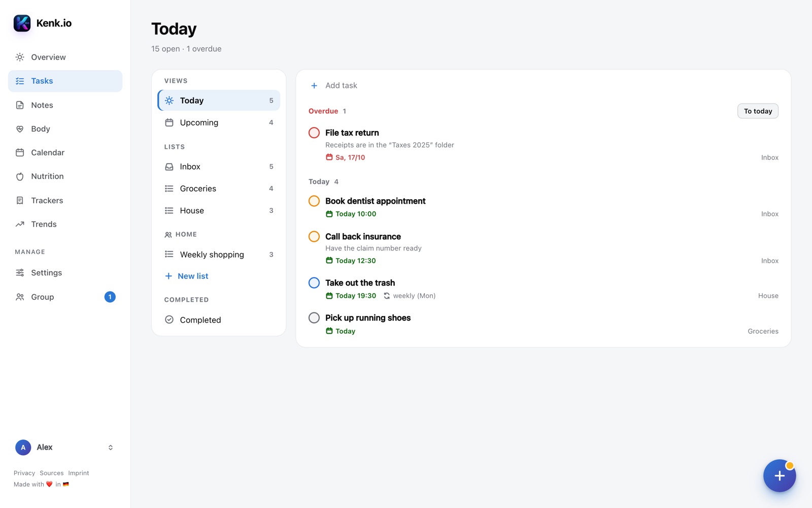Click the Group notification badge

tap(110, 297)
